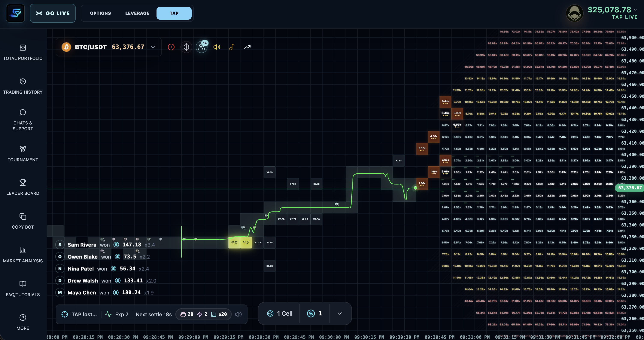Open Drew Walsh's win entry
644x340 pixels.
point(106,281)
